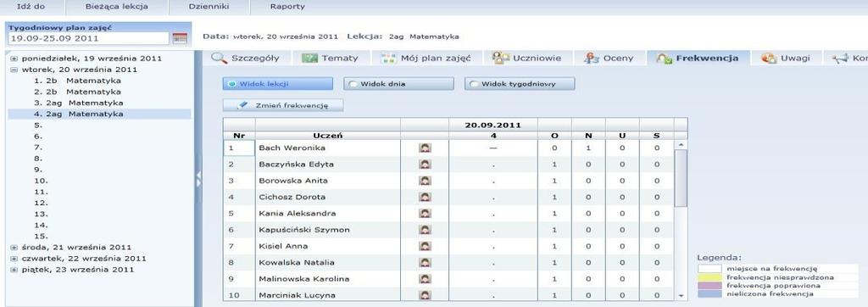The width and height of the screenshot is (868, 307).
Task: Open the Raporty menu
Action: click(x=287, y=7)
